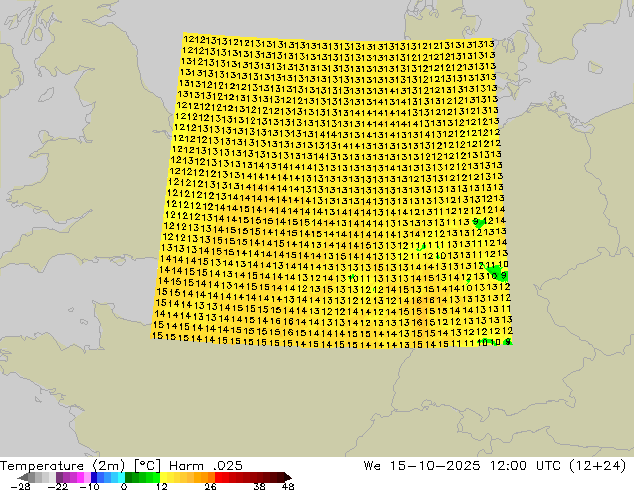The width and height of the screenshot is (634, 490).
Task: Select the yellow swatch at 12 on legend
Action: coord(163,477)
